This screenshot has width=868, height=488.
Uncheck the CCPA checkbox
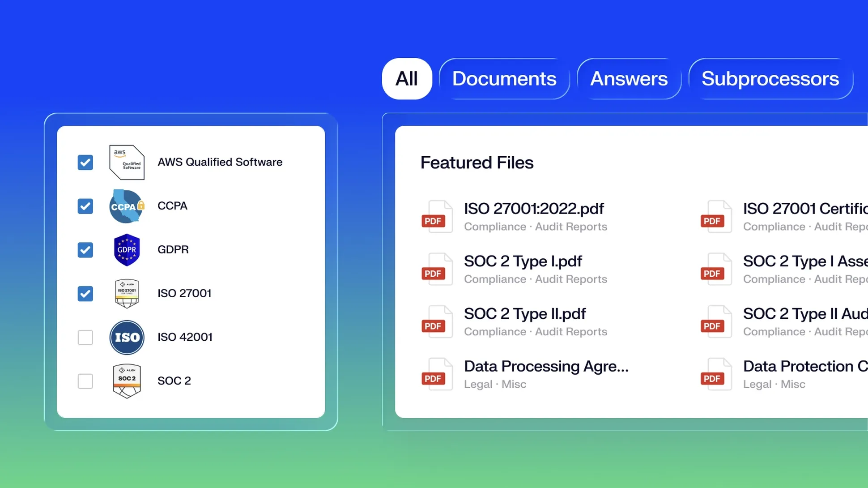pos(85,206)
